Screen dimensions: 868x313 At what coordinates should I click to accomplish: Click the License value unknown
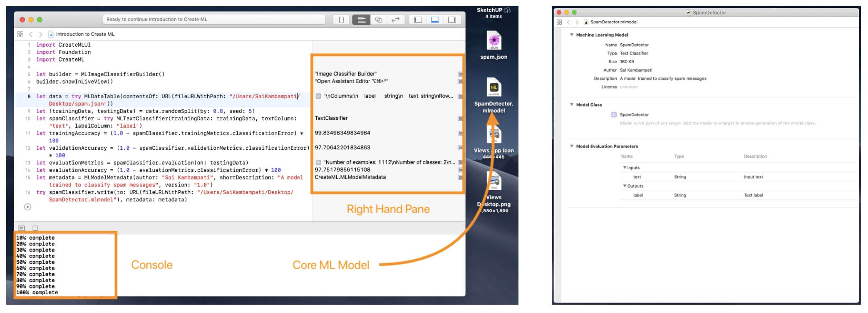coord(629,87)
